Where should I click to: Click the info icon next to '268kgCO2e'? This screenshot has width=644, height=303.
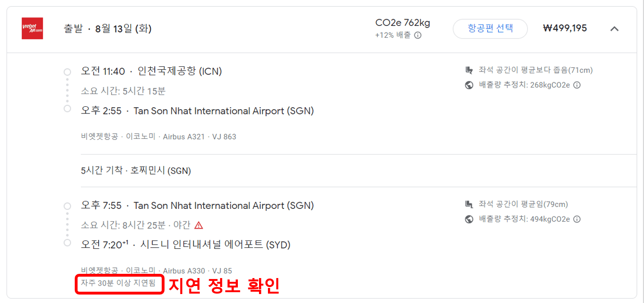point(577,85)
